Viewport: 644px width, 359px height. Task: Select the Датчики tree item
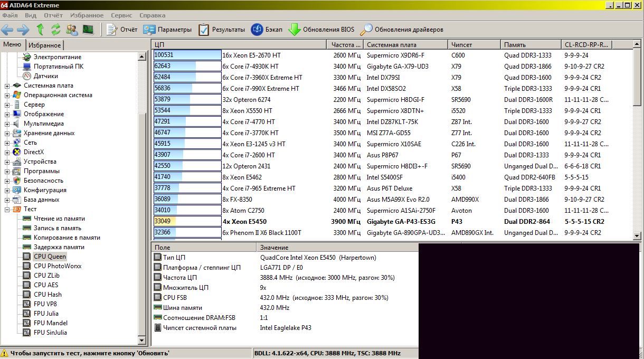point(41,76)
